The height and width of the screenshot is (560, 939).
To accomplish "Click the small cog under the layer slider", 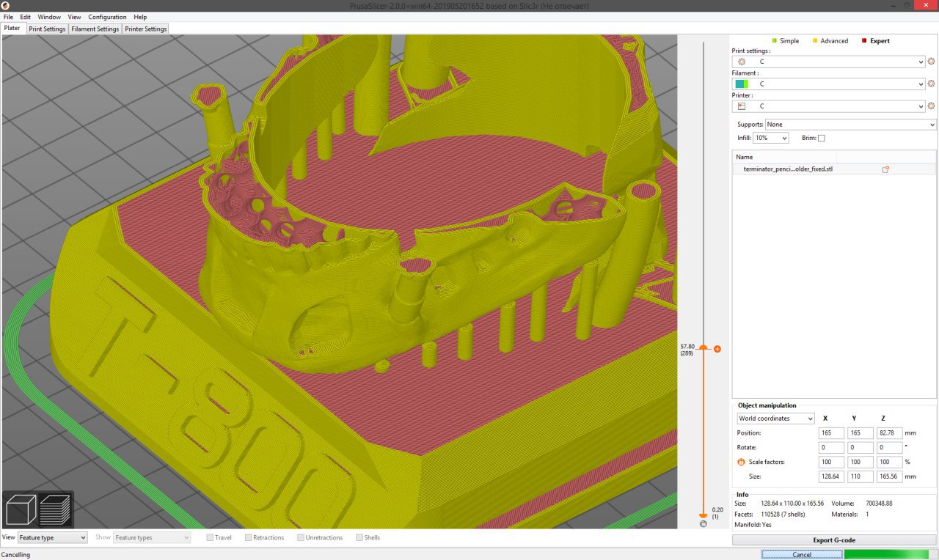I will (x=704, y=524).
